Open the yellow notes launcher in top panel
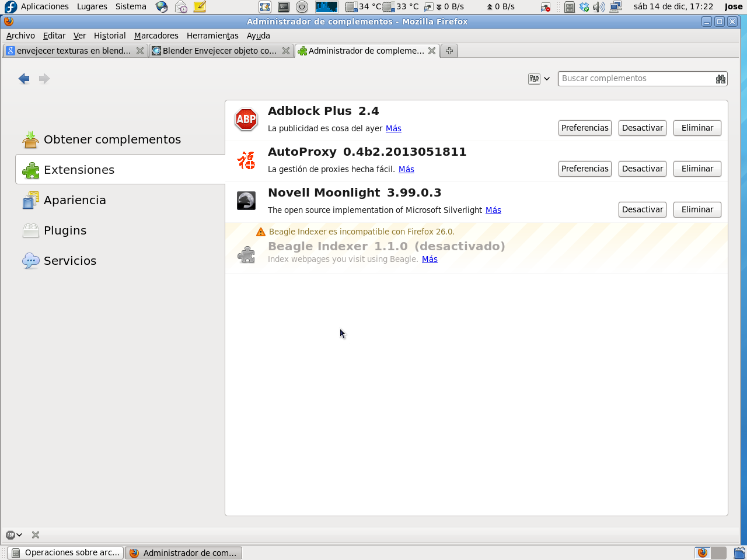The height and width of the screenshot is (560, 747). pos(200,7)
